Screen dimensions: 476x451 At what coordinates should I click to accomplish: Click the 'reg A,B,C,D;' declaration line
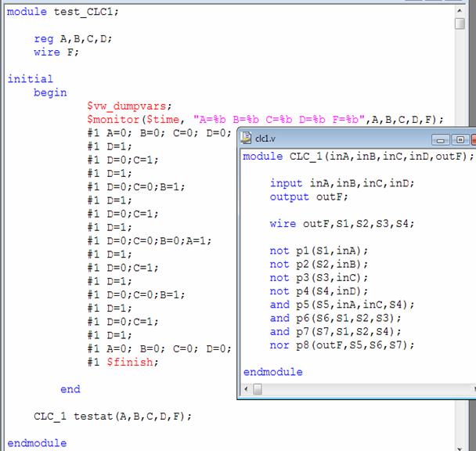73,38
